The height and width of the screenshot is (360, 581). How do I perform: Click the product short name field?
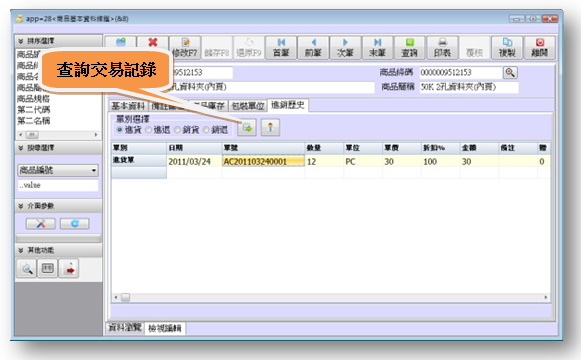coord(469,87)
